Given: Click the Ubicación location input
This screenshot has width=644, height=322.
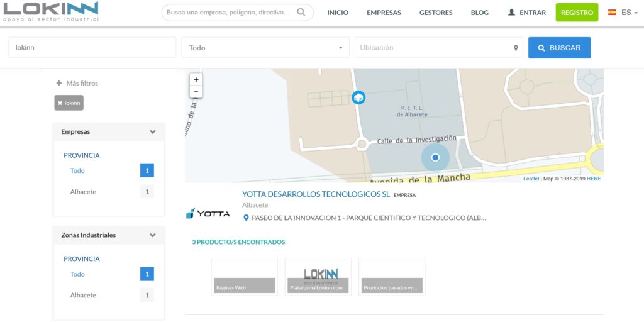Looking at the screenshot, I should (438, 48).
